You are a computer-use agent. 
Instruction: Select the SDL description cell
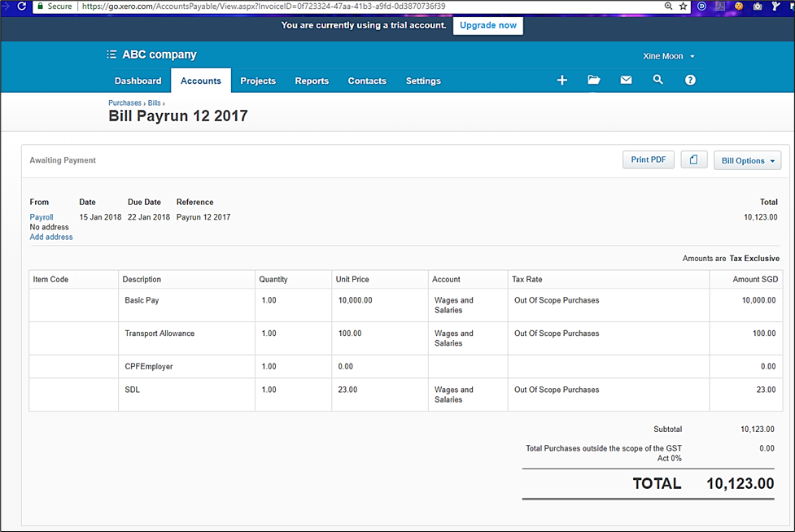coord(186,395)
